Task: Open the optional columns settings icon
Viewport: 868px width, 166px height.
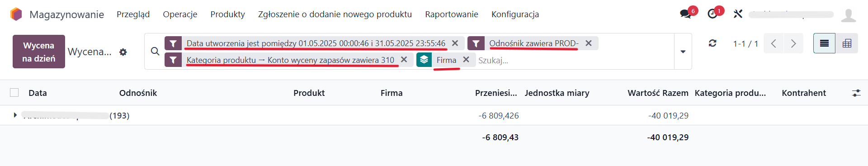Action: point(856,93)
